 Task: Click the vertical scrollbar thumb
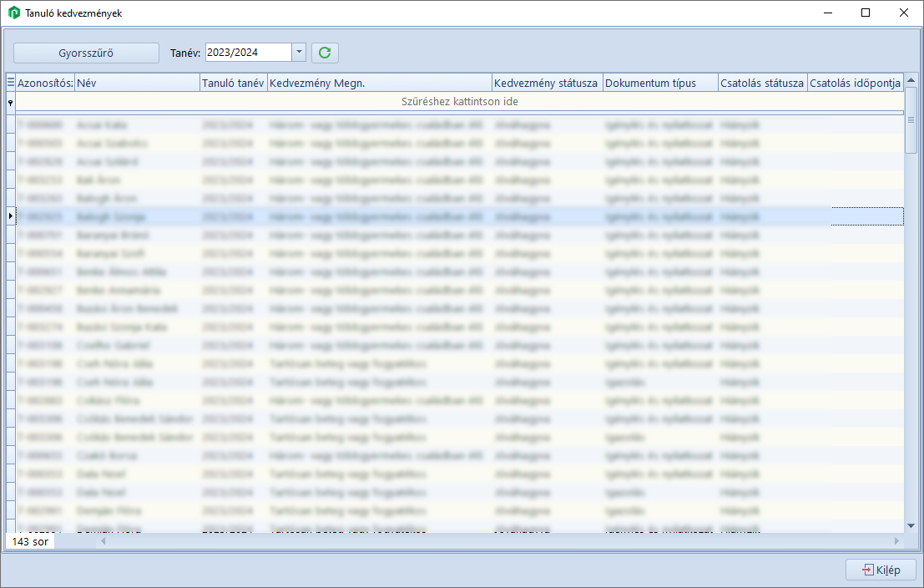point(911,120)
